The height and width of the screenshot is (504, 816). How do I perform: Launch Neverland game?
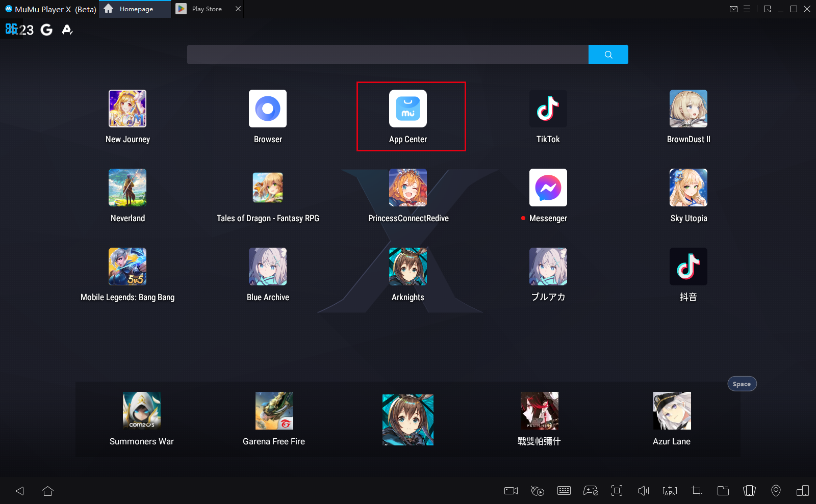tap(127, 188)
